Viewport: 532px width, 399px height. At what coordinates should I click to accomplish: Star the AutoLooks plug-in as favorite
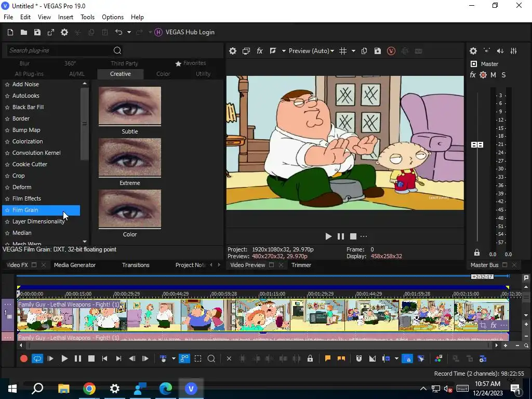pos(7,96)
